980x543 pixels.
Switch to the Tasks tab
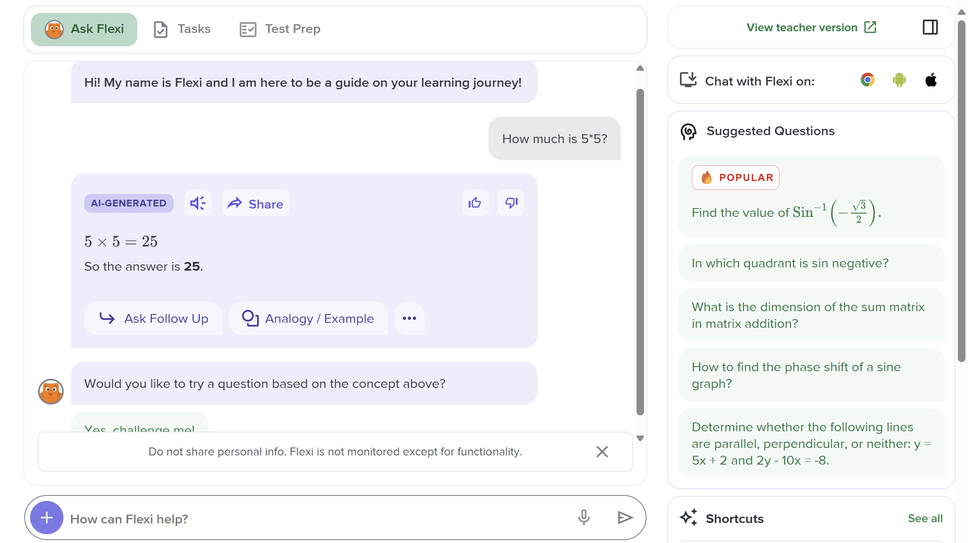click(x=182, y=29)
